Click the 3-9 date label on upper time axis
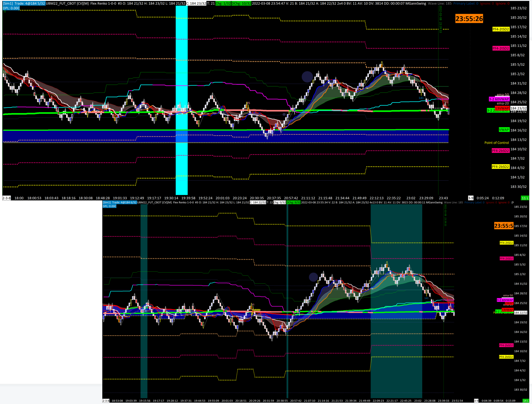Image resolution: width=532 pixels, height=404 pixels. pos(470,198)
